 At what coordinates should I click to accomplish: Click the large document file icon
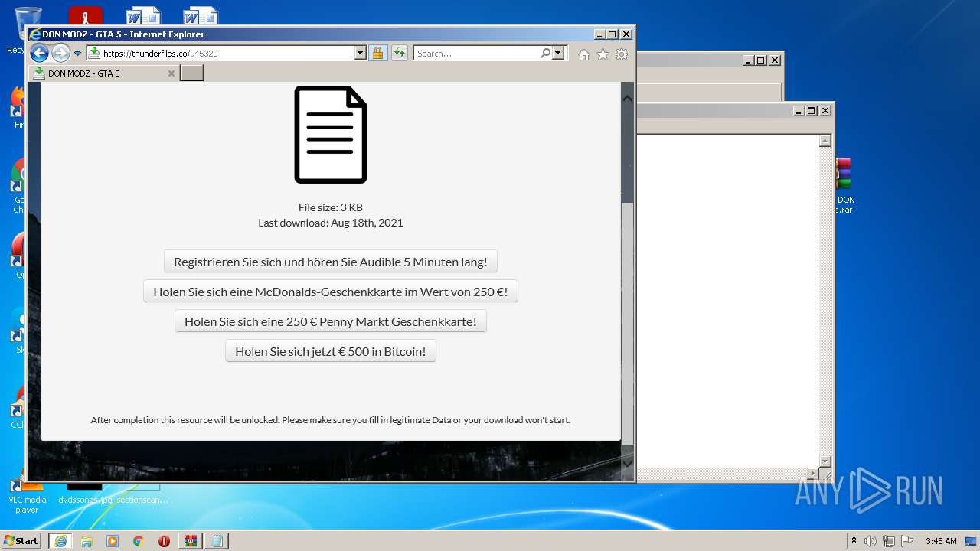click(x=331, y=135)
